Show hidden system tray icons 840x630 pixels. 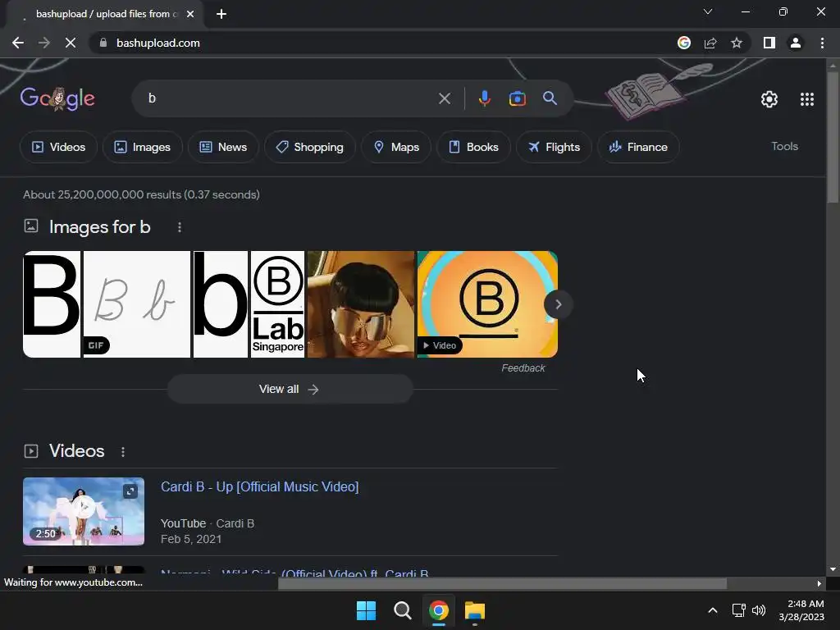point(713,610)
